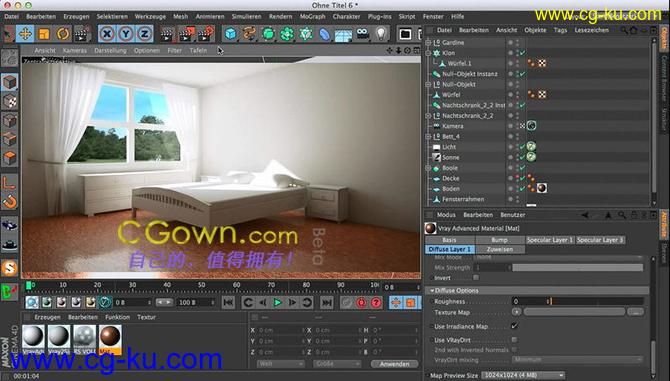Switch to Specular Layer 1 tab
This screenshot has height=381, width=670.
[550, 240]
